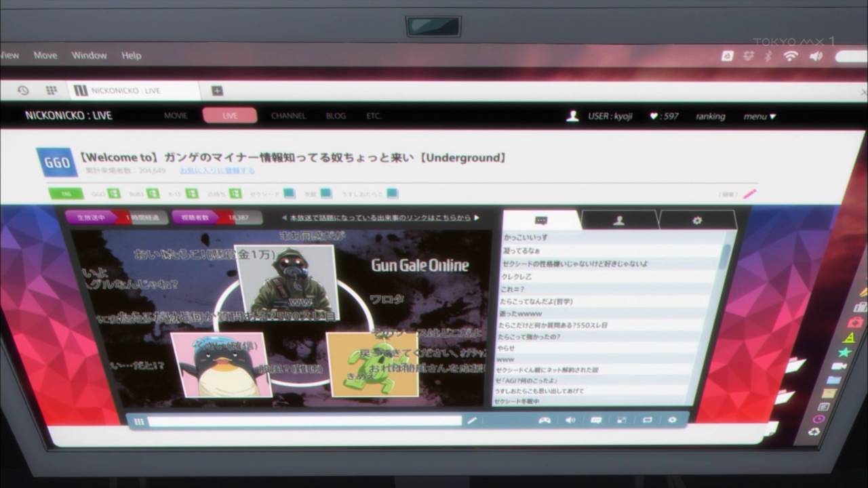
Task: Open system volume speaker in top bar
Action: click(816, 56)
